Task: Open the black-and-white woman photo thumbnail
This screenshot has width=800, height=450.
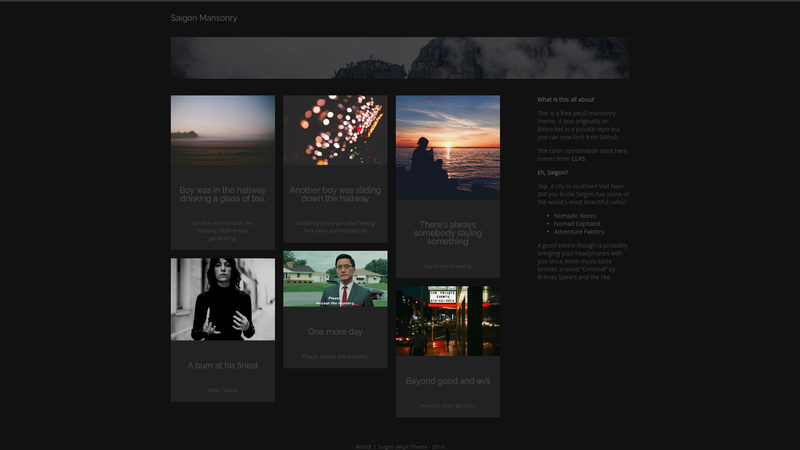Action: (x=223, y=299)
